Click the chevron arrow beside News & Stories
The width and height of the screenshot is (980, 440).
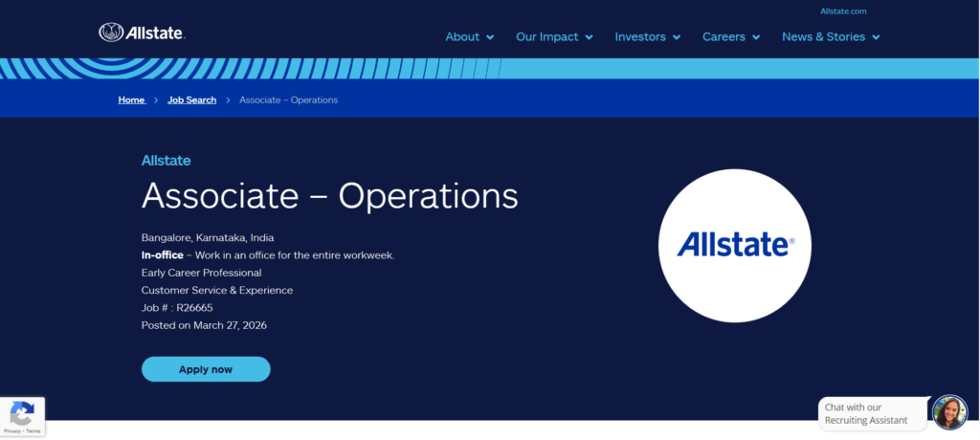[x=876, y=37]
